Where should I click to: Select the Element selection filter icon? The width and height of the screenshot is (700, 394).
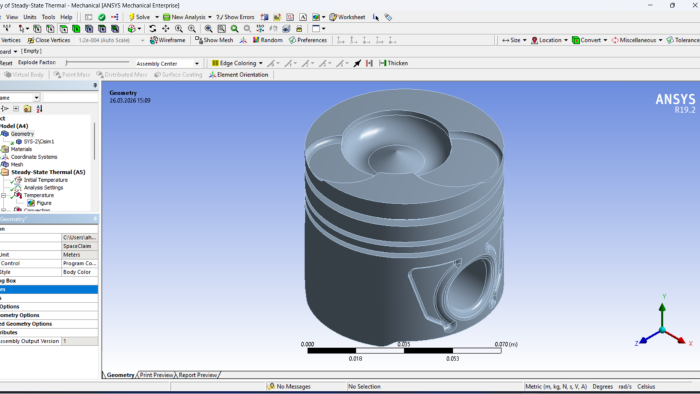click(x=115, y=29)
